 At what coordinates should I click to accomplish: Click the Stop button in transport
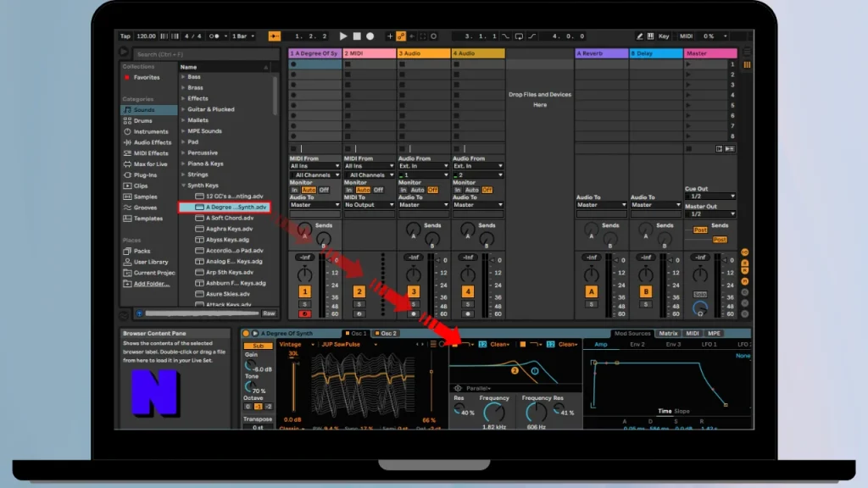[x=357, y=36]
